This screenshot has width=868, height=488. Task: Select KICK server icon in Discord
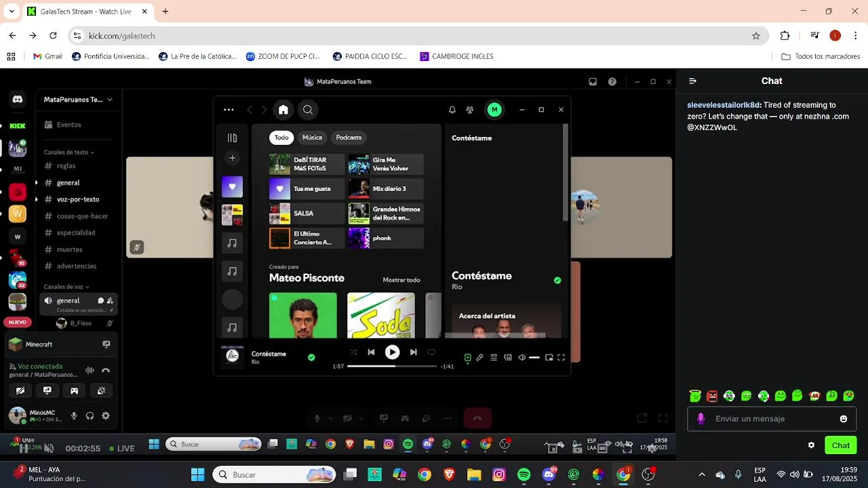click(18, 126)
